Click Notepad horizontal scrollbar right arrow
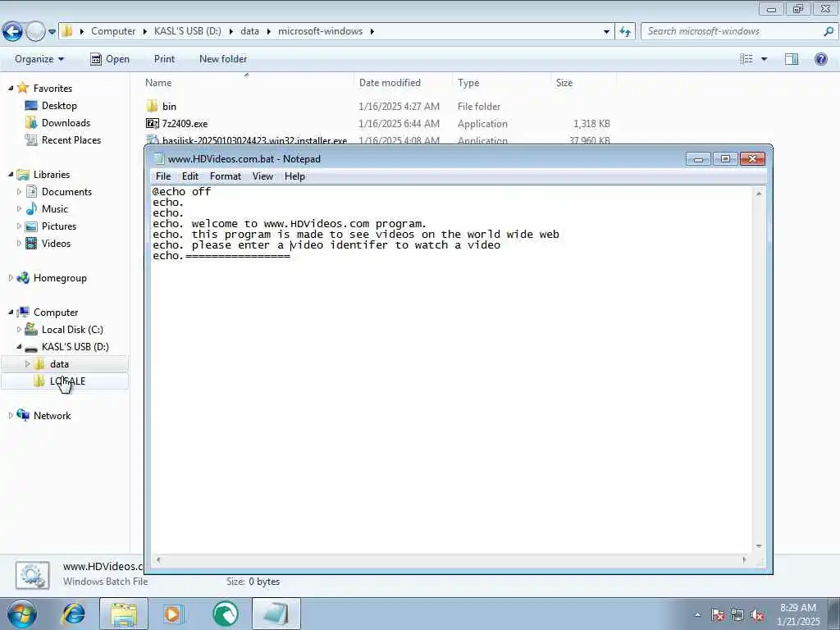Viewport: 840px width, 630px height. click(744, 559)
